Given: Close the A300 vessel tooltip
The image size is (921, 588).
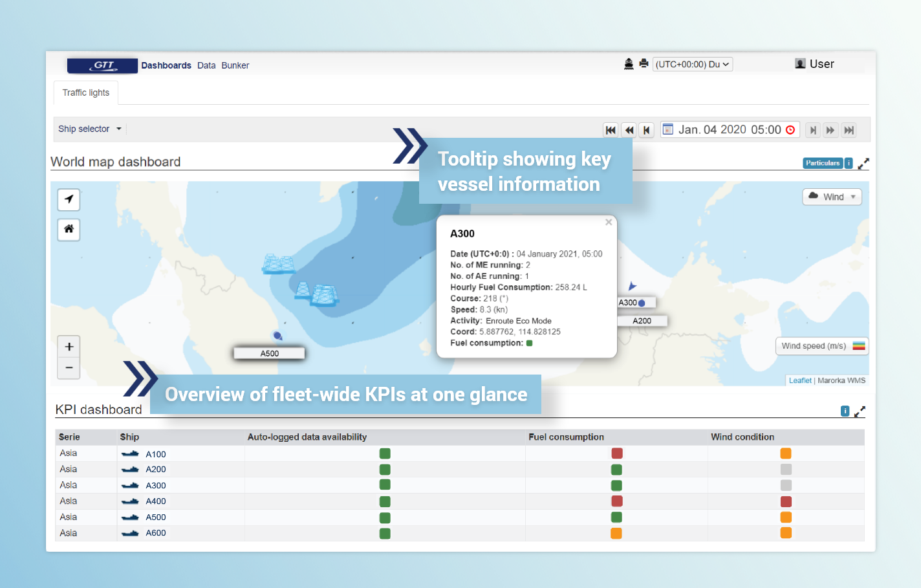Looking at the screenshot, I should (609, 223).
